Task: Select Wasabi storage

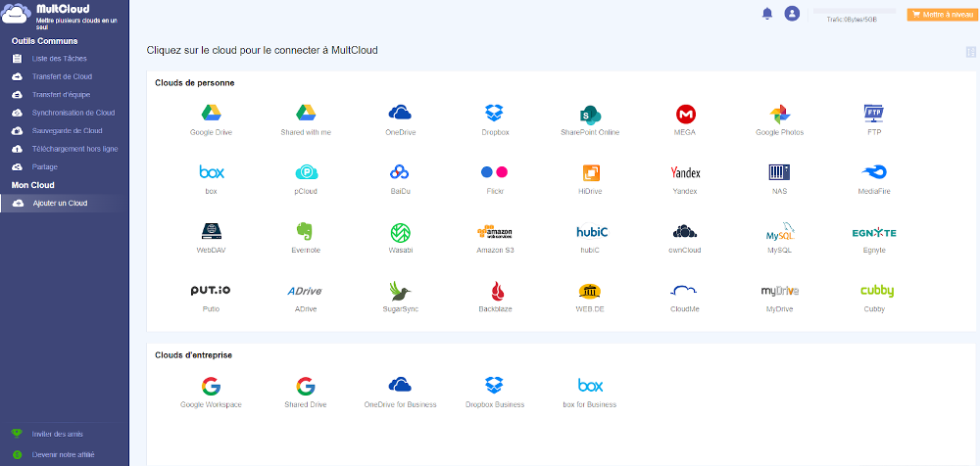Action: [x=400, y=238]
